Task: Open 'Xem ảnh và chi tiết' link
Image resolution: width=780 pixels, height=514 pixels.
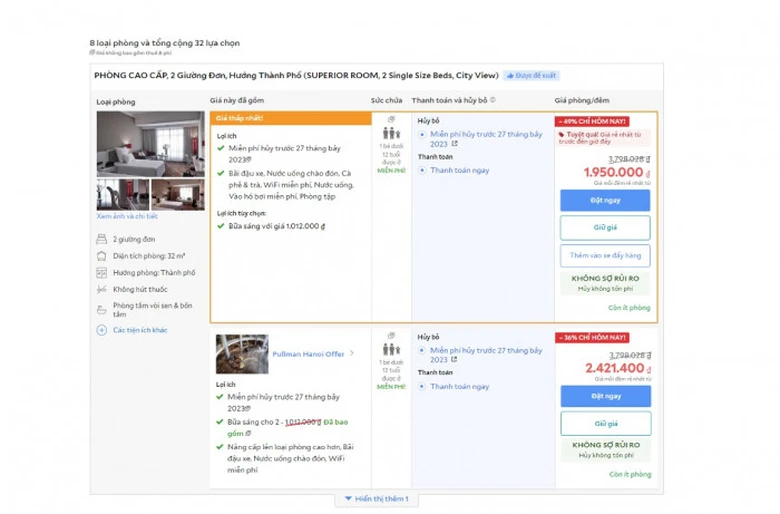Action: pyautogui.click(x=126, y=216)
